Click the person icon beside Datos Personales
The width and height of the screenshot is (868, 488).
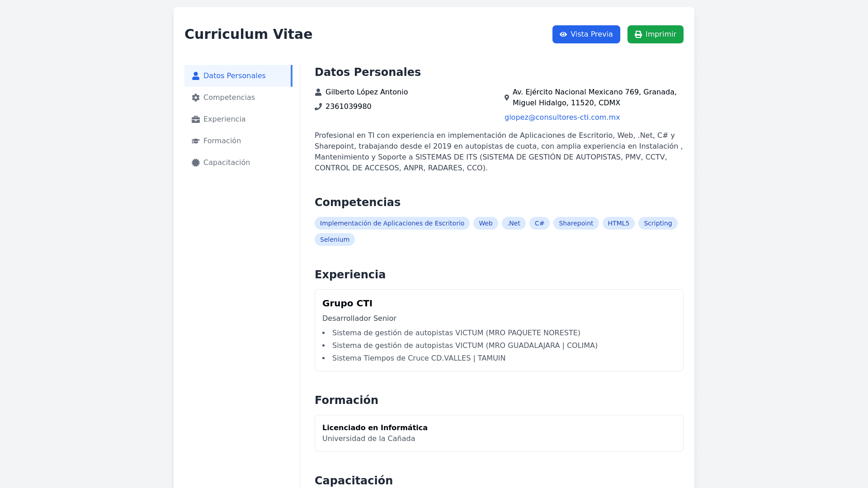point(196,76)
